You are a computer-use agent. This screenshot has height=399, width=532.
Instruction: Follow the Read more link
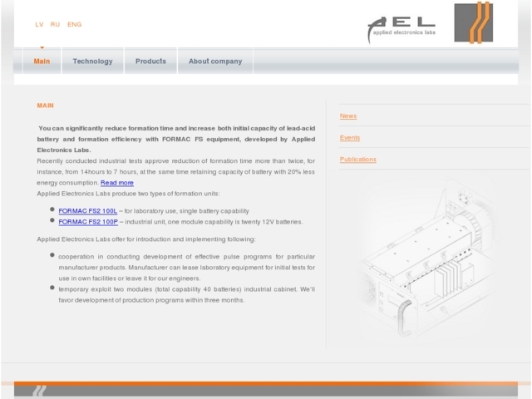[117, 183]
